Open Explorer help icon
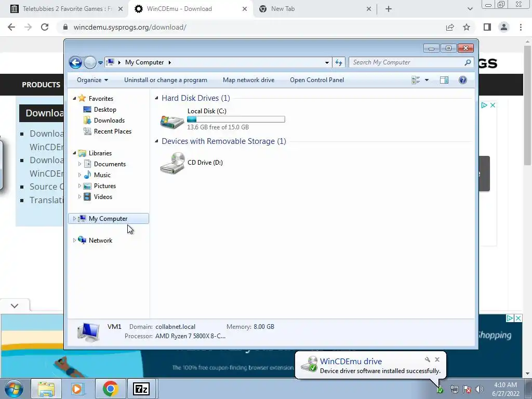Screen dimensions: 532x399 (463, 80)
